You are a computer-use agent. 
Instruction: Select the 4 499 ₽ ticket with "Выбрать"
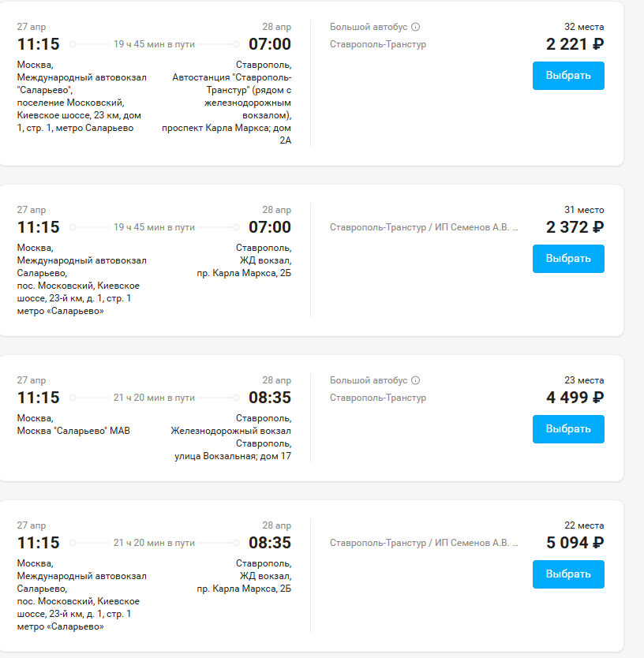coord(568,429)
